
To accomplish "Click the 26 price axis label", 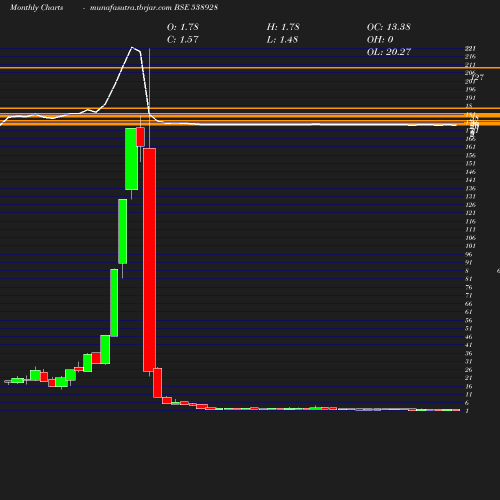I will tap(469, 370).
